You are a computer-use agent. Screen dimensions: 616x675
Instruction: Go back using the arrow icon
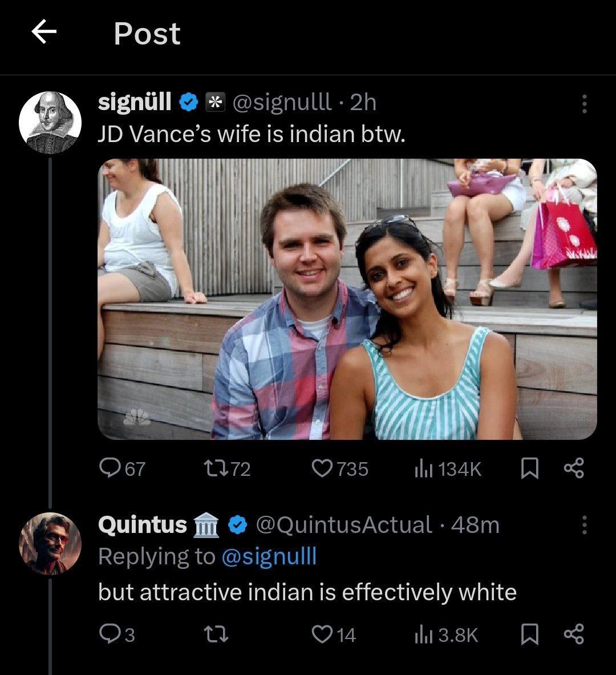tap(44, 33)
